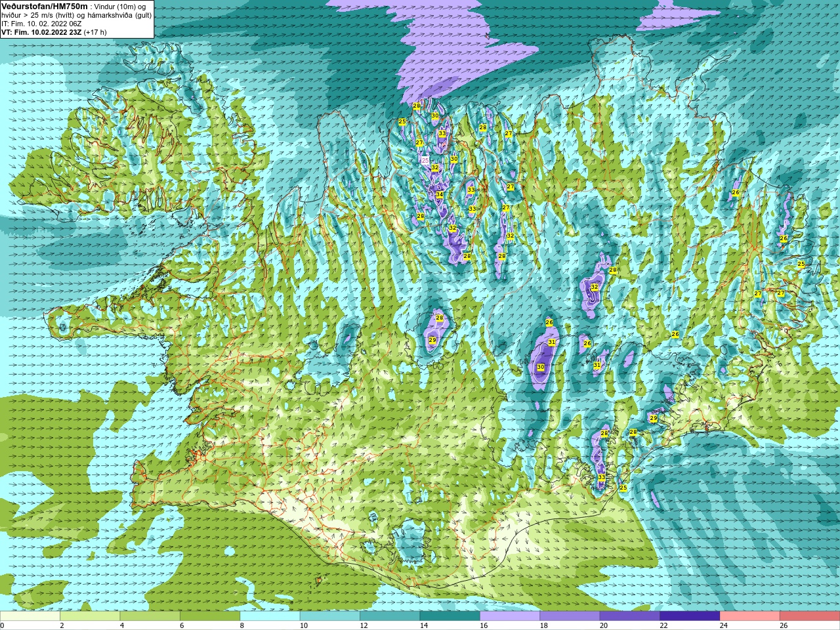Viewport: 840px width, 630px height.
Task: Click the teal 12–14 legend swatch
Action: [x=390, y=617]
